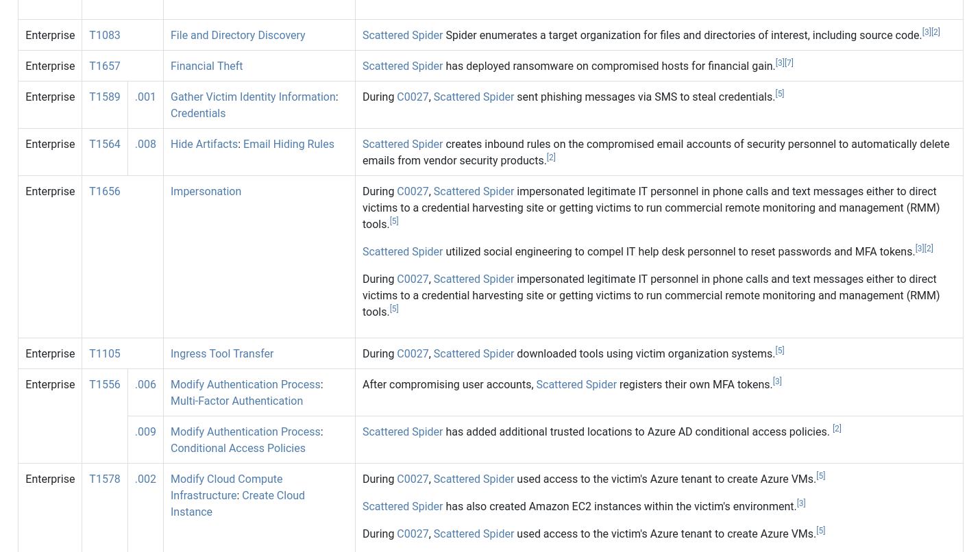Image resolution: width=980 pixels, height=552 pixels.
Task: Open Email Hiding Rules sub-technique link
Action: [289, 144]
